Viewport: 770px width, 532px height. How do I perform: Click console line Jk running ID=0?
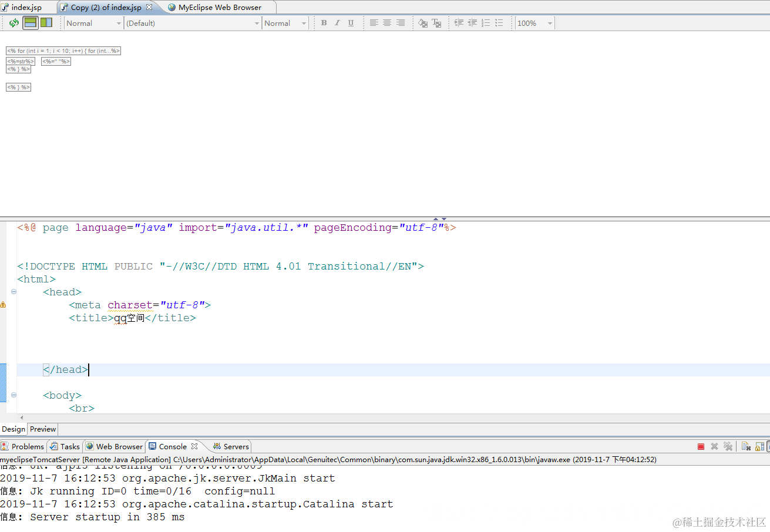click(x=137, y=491)
